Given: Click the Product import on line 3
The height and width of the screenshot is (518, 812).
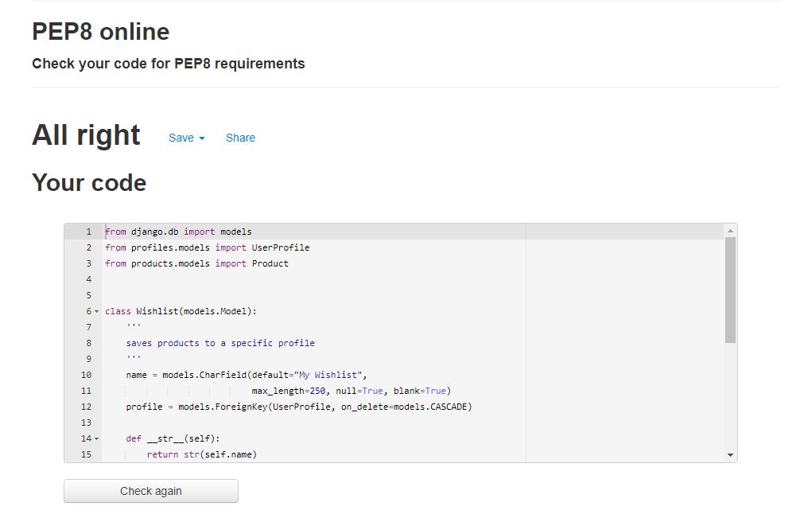Looking at the screenshot, I should 270,263.
